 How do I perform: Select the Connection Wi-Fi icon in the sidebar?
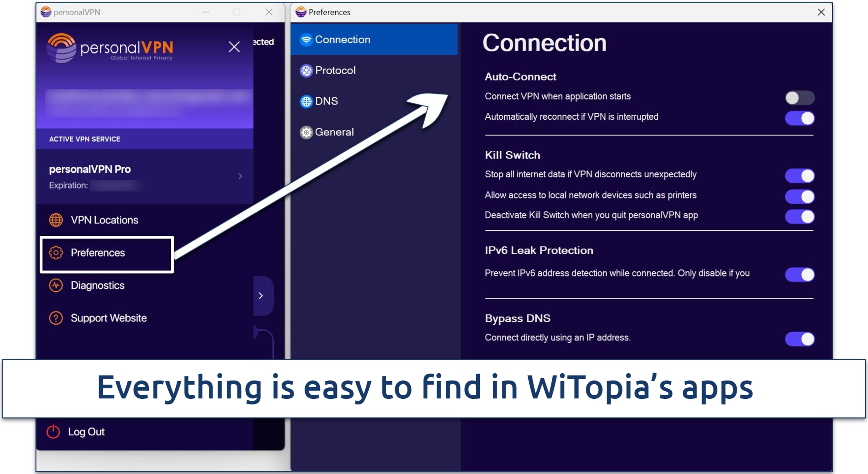(x=306, y=40)
